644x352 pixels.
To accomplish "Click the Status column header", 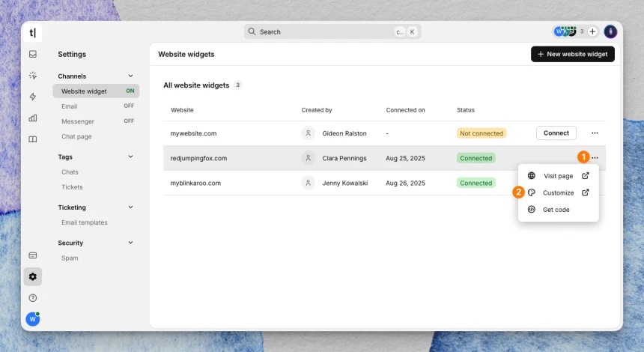I will (x=466, y=110).
